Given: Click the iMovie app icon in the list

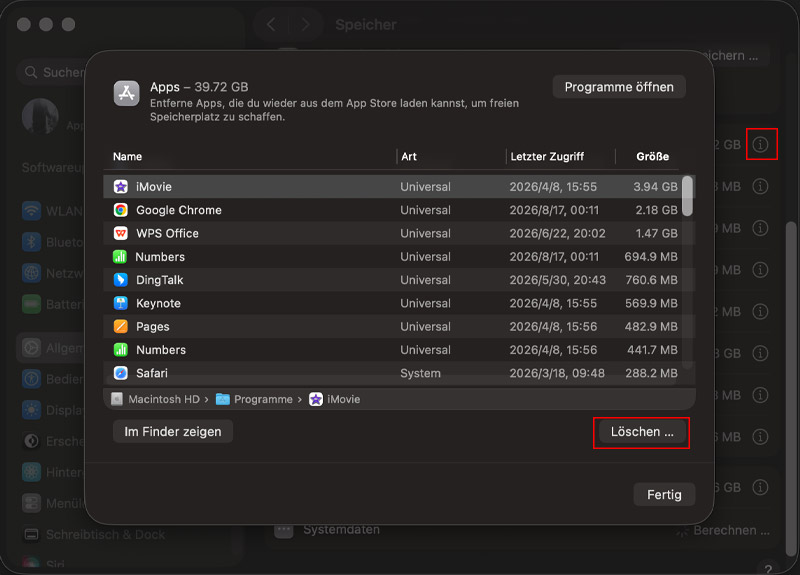Looking at the screenshot, I should 120,187.
